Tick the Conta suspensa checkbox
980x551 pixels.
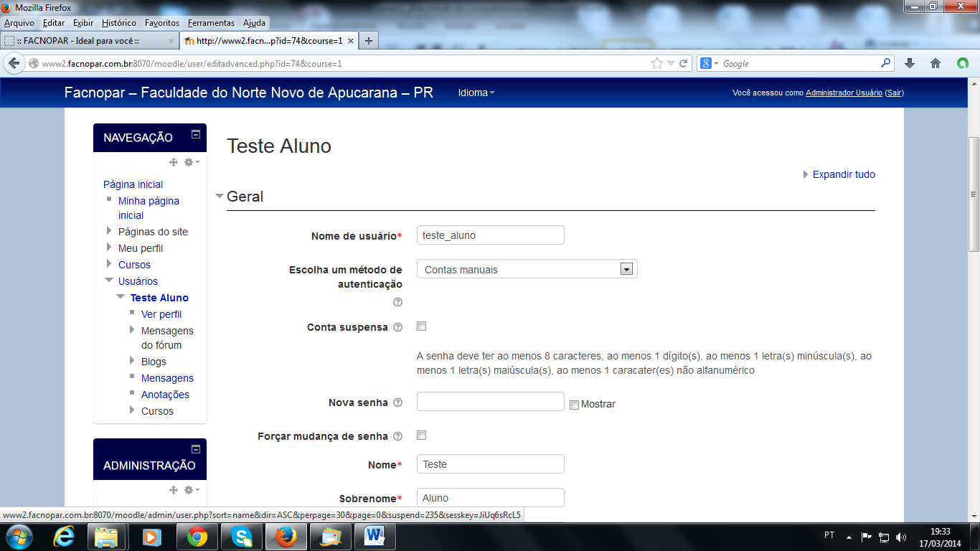coord(422,326)
